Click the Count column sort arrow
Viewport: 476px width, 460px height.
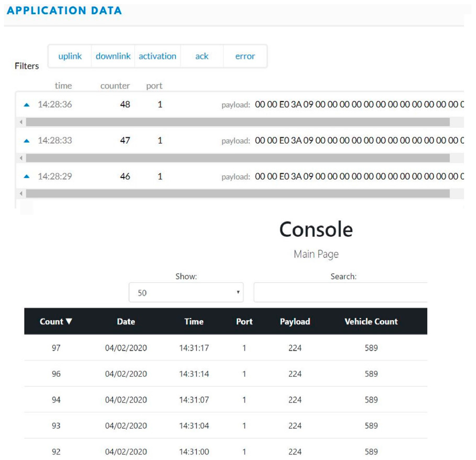pyautogui.click(x=69, y=321)
